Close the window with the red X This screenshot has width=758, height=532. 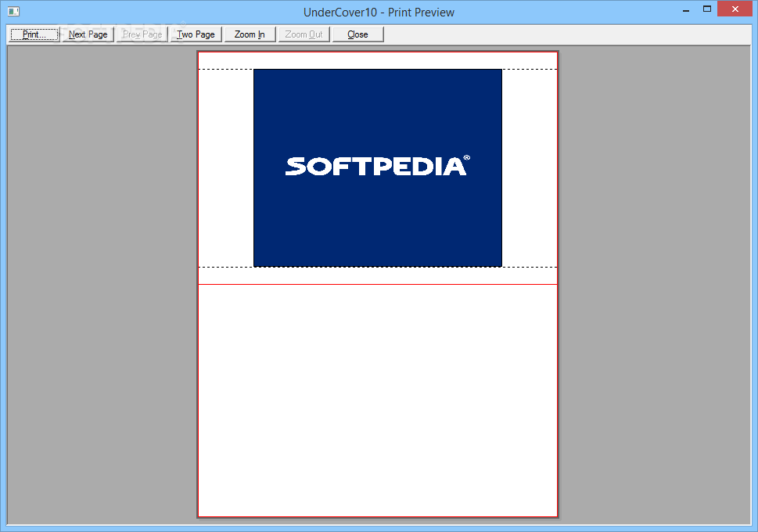pyautogui.click(x=735, y=9)
